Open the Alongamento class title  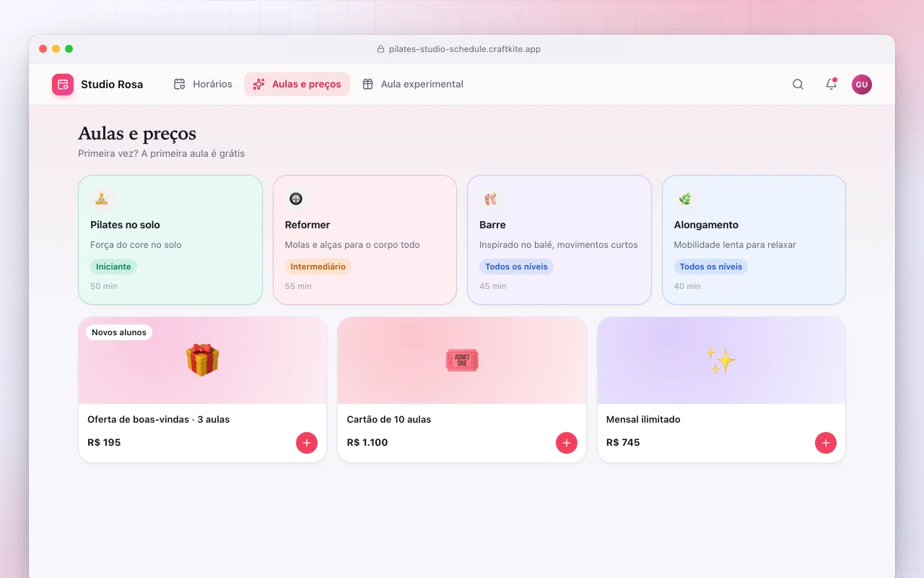pos(706,225)
